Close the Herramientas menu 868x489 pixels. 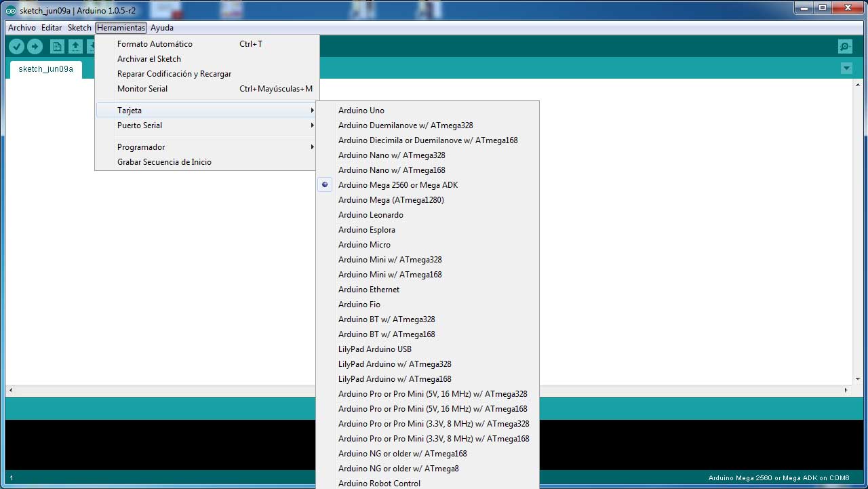(121, 28)
